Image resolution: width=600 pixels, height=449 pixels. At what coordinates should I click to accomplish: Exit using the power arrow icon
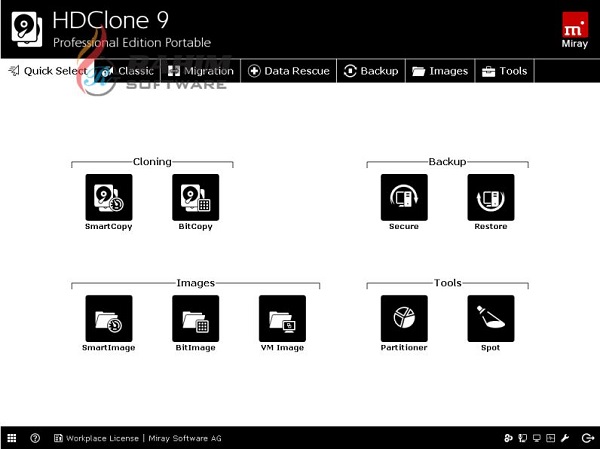(588, 438)
